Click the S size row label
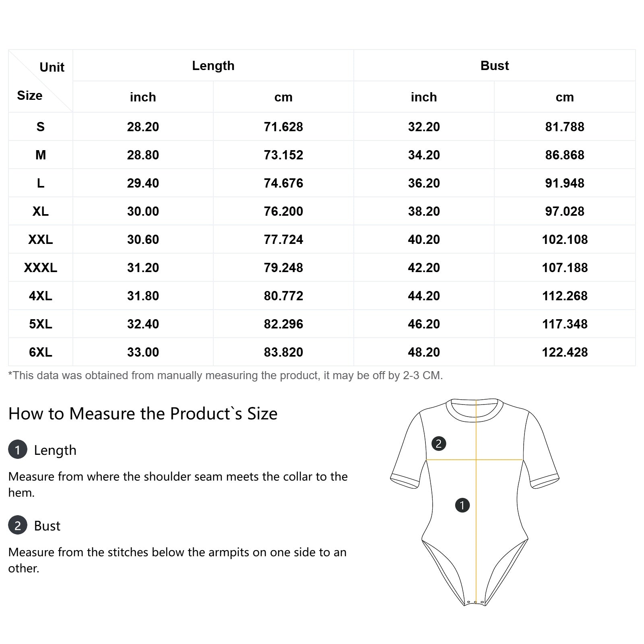 click(x=40, y=127)
